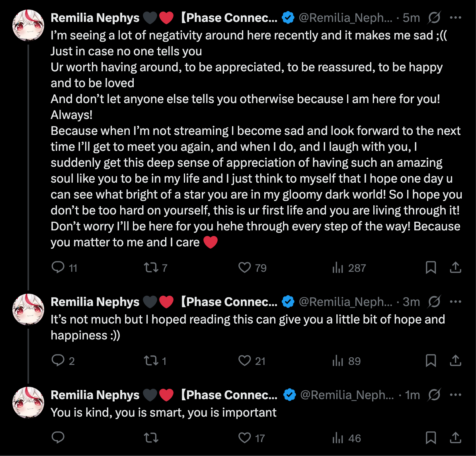Open more options menu on first tweet

click(455, 18)
